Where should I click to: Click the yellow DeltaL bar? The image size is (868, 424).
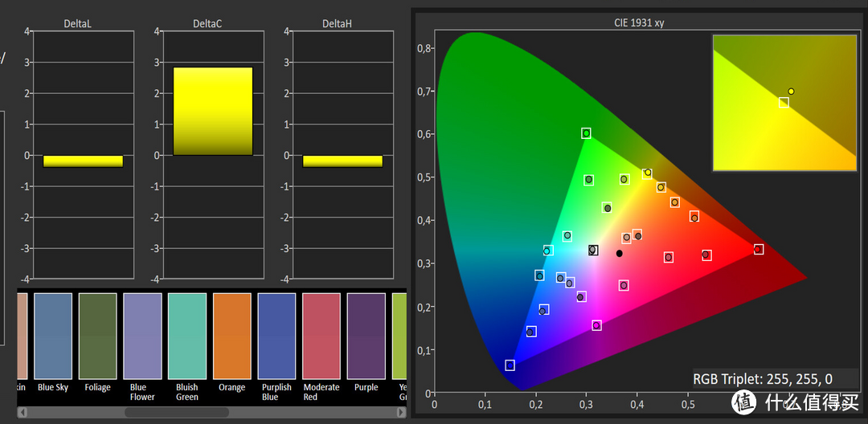pos(83,161)
